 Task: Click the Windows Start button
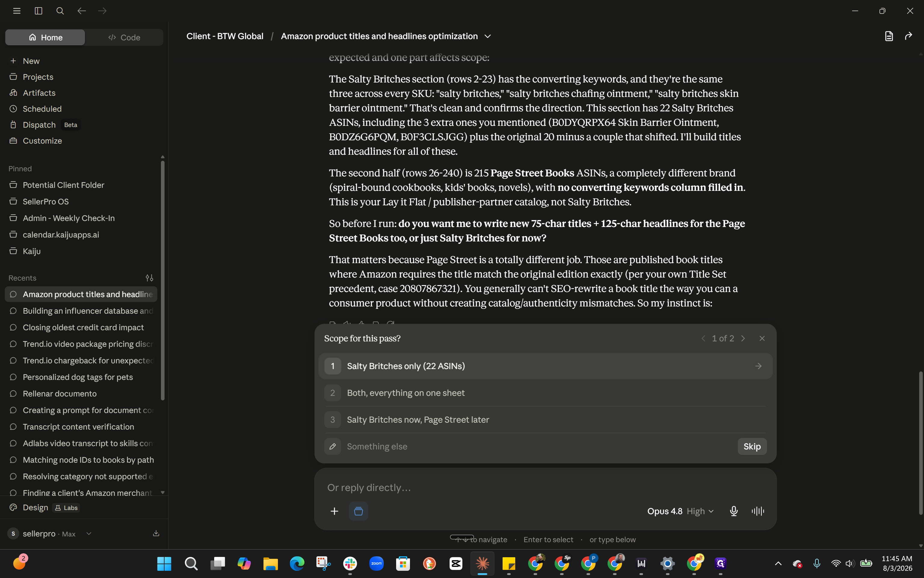[164, 564]
